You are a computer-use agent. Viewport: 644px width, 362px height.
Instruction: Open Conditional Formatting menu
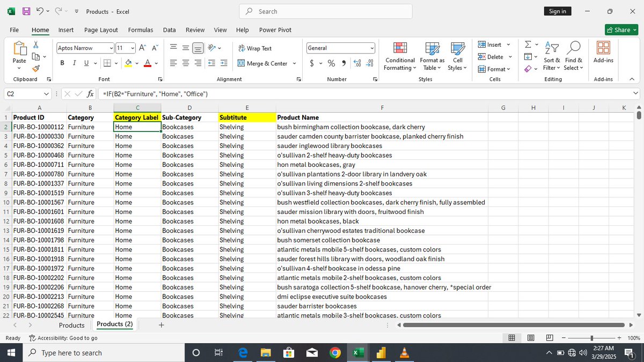coord(400,56)
